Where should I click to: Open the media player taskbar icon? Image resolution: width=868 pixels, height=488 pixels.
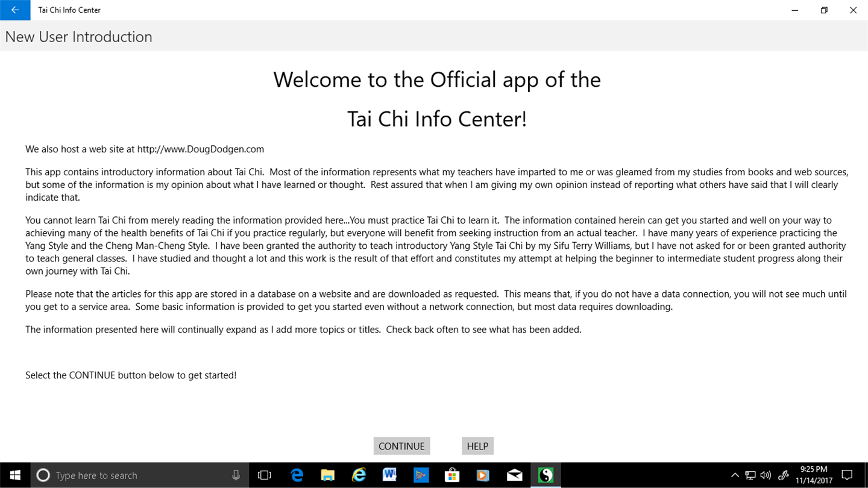coord(483,475)
